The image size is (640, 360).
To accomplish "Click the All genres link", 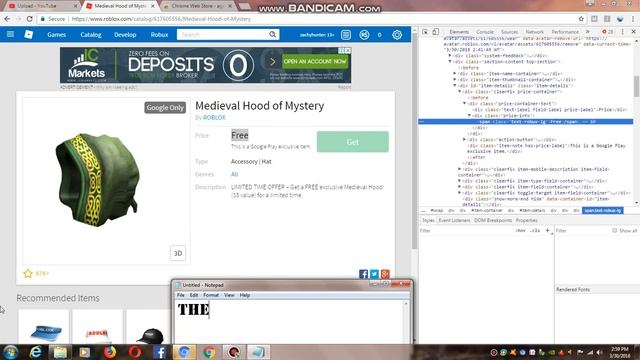I will (x=234, y=174).
